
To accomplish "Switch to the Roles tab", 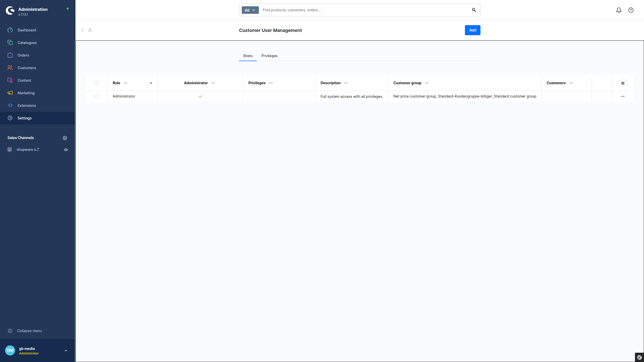I will click(x=248, y=56).
